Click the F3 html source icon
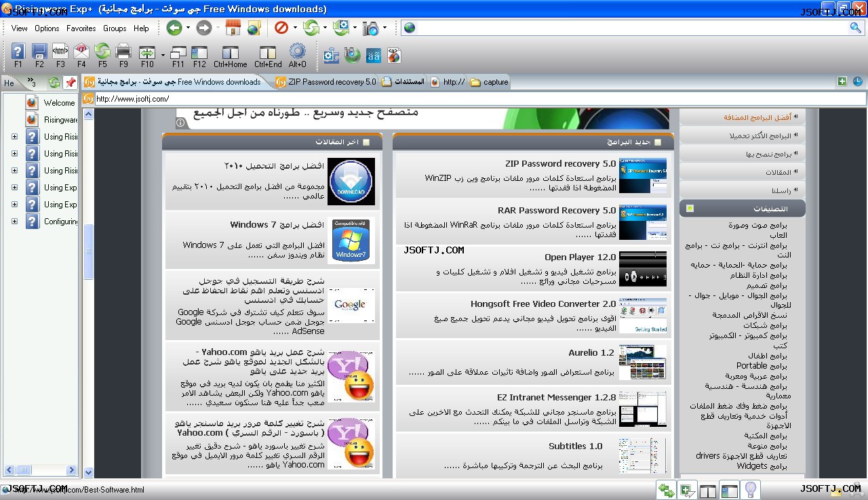 (x=60, y=51)
